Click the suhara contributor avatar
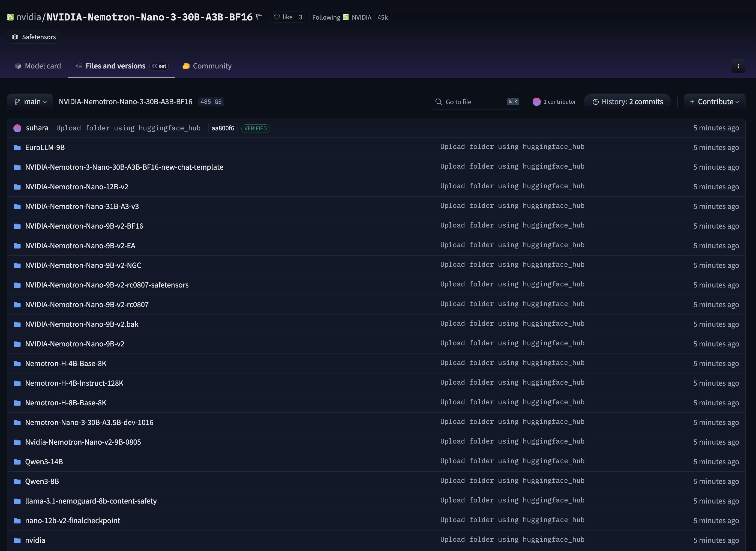 click(x=17, y=128)
